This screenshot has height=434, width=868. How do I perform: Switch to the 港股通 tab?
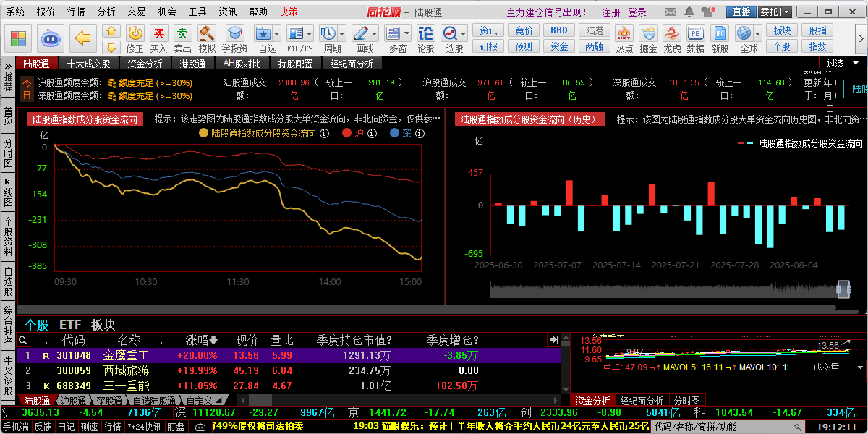(192, 64)
